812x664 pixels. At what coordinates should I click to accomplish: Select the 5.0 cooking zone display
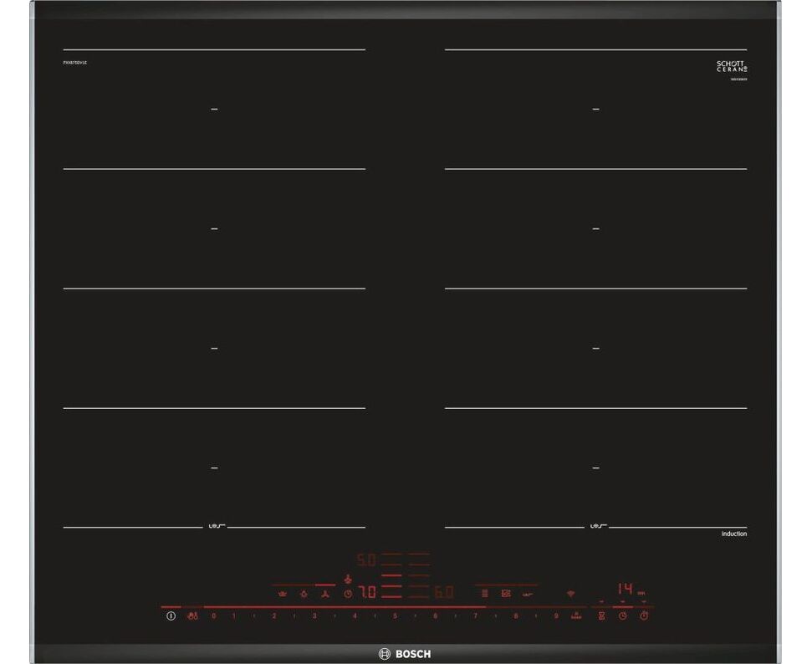(x=367, y=559)
